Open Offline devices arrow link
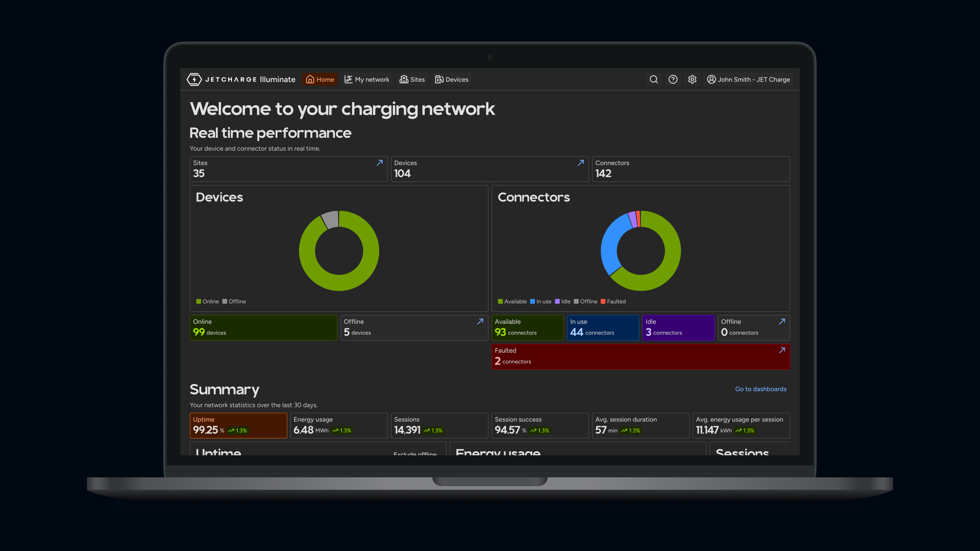Image resolution: width=980 pixels, height=551 pixels. click(x=481, y=321)
